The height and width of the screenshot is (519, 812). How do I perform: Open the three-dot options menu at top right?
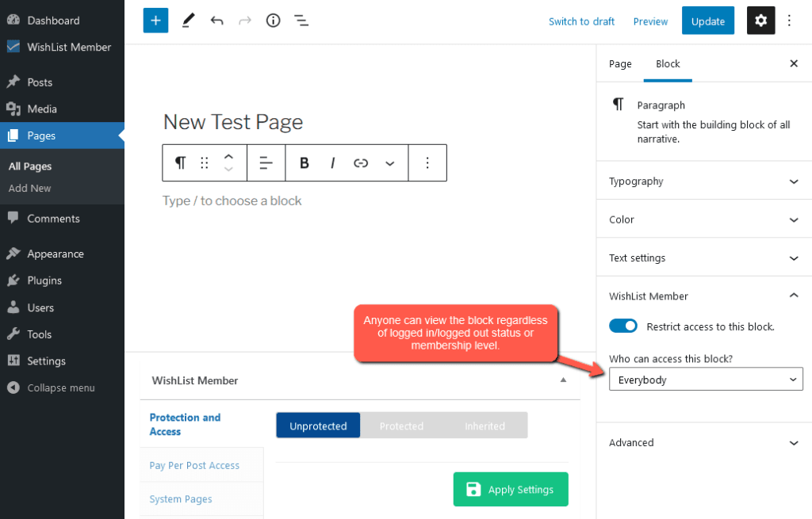[789, 21]
